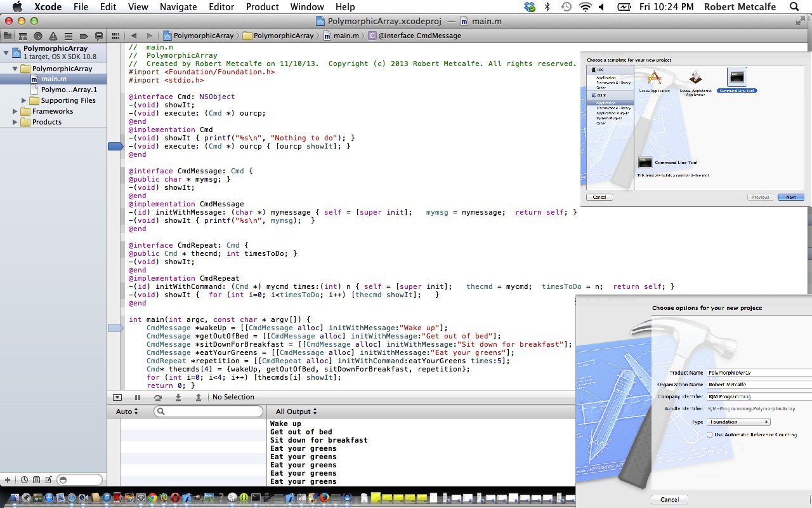Open the File menu
This screenshot has width=812, height=508.
(81, 7)
